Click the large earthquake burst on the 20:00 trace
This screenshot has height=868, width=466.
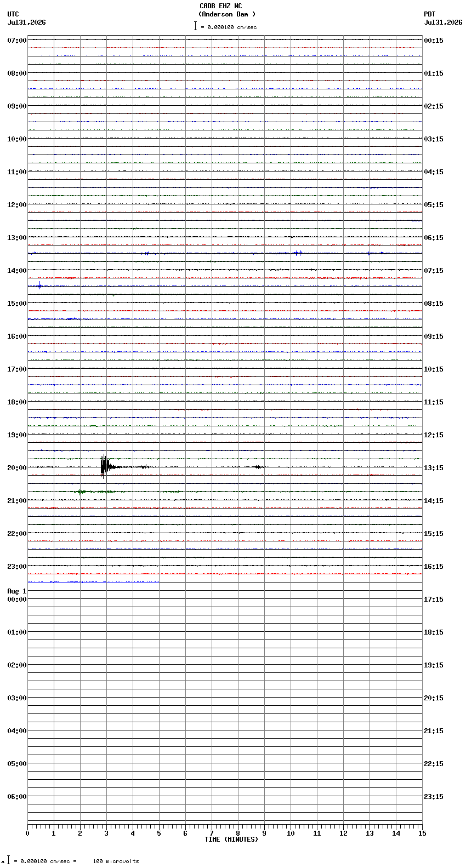105,467
